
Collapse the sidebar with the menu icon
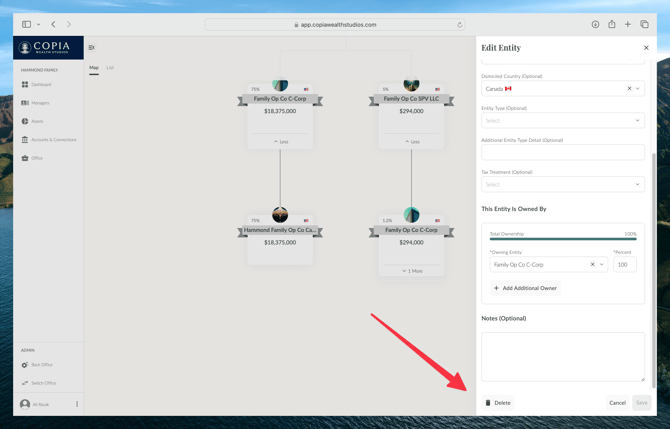(x=91, y=47)
